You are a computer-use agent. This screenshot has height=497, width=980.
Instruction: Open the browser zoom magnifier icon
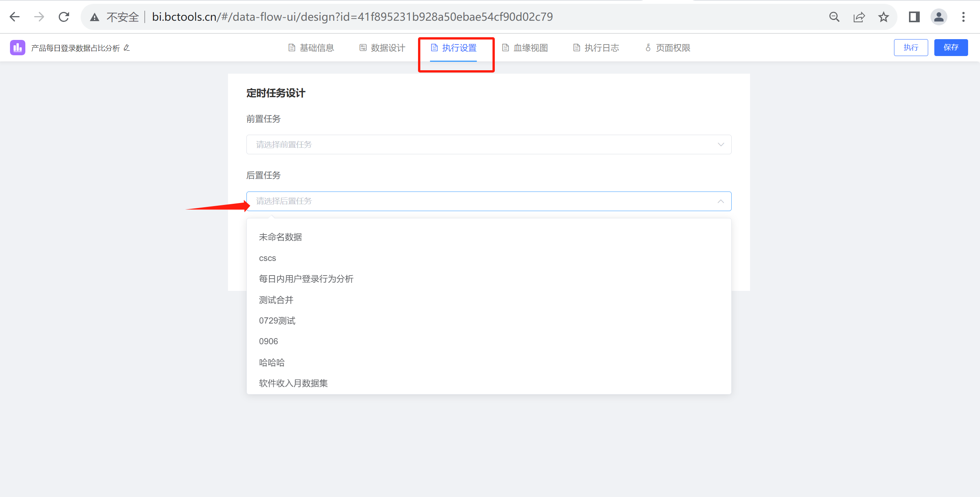tap(834, 17)
